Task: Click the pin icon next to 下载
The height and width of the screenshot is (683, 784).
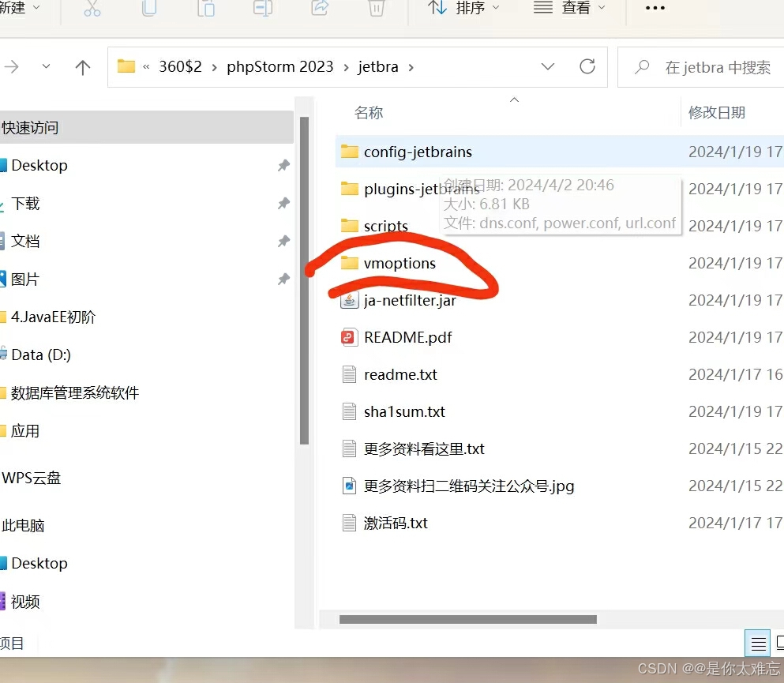Action: pos(283,203)
